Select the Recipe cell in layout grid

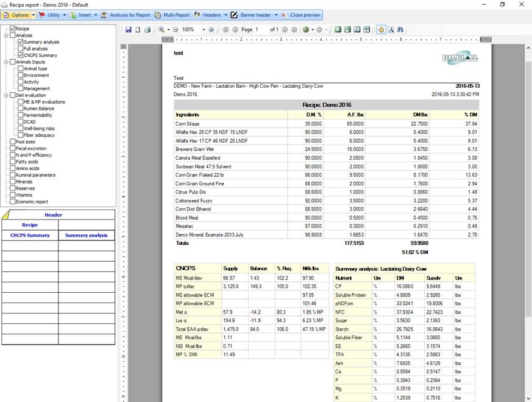pyautogui.click(x=30, y=225)
